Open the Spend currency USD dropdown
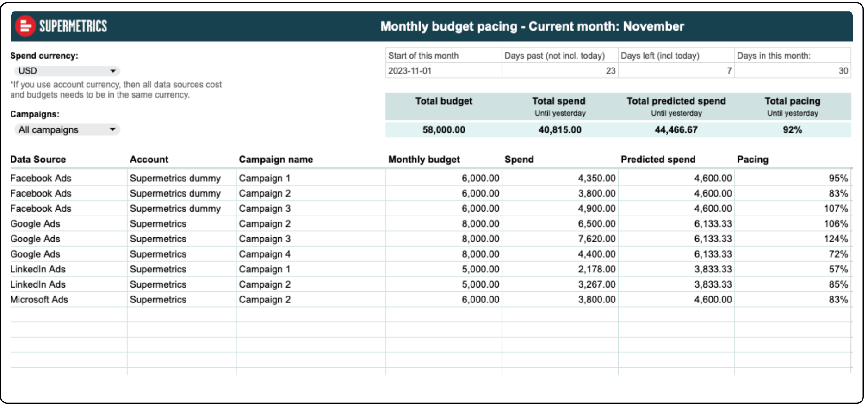Viewport: 868px width, 407px height. coord(67,71)
